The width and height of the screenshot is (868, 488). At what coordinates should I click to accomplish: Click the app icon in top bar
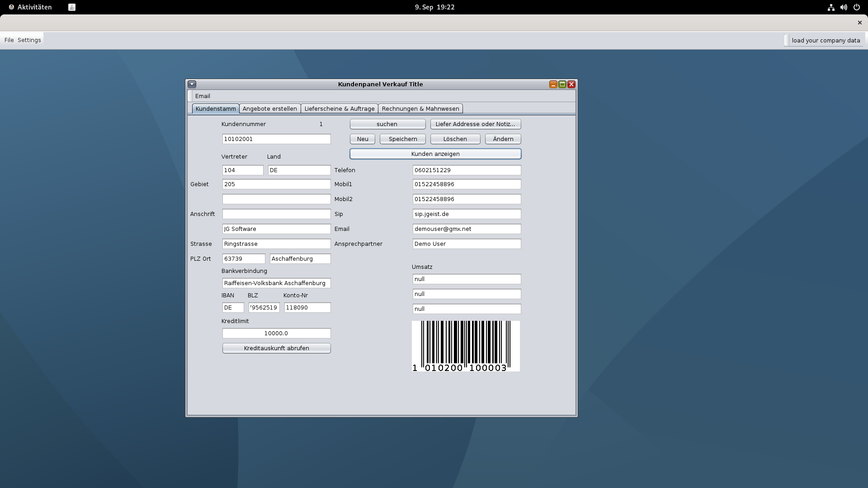pyautogui.click(x=72, y=7)
